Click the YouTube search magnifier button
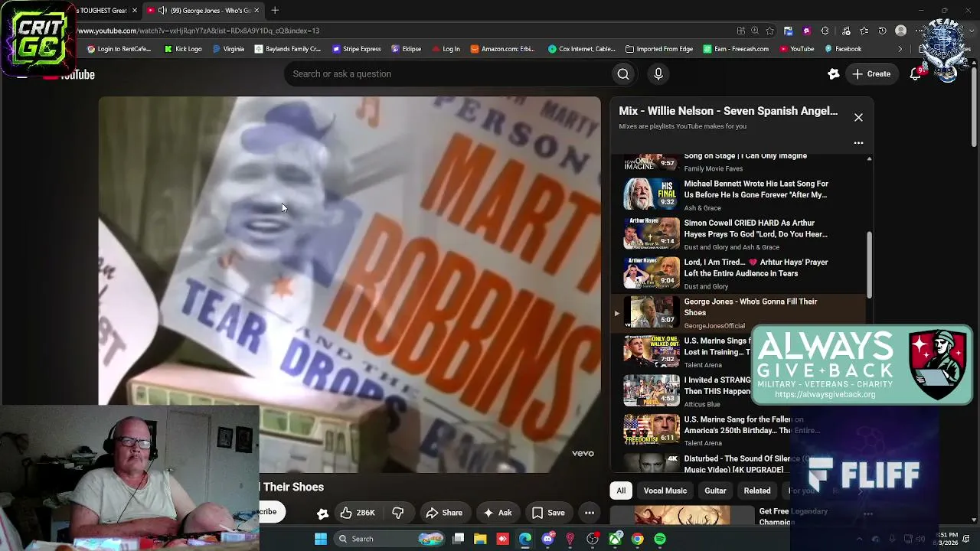The height and width of the screenshot is (551, 980). point(623,74)
